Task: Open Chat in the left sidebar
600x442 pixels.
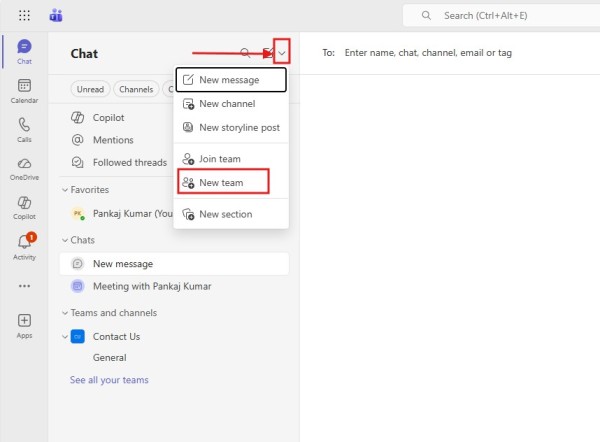Action: click(24, 52)
